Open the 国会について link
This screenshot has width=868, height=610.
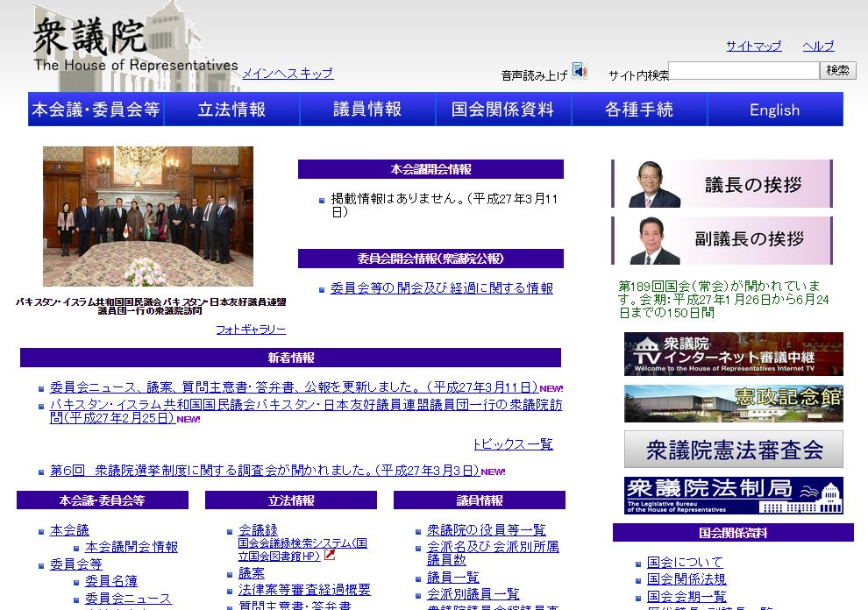686,563
